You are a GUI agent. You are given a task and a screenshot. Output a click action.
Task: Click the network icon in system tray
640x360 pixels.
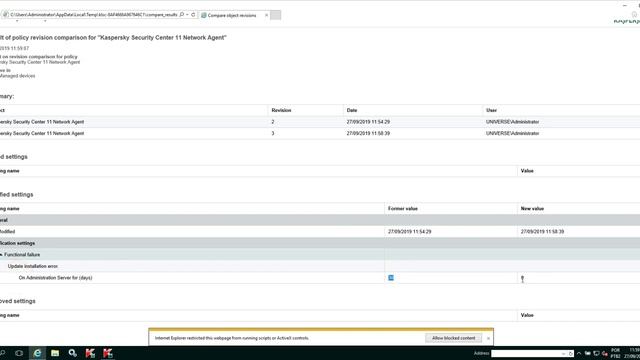point(596,353)
